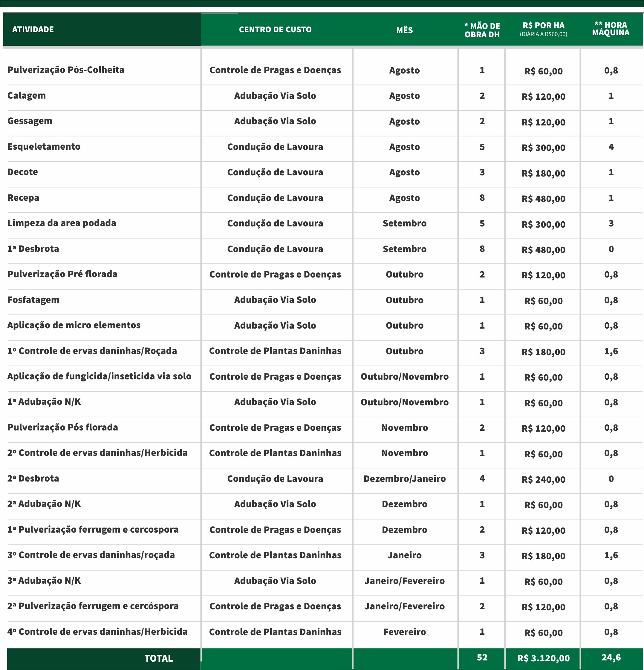Click Dezembro in 2ª Adubação N/K row
Image resolution: width=644 pixels, height=670 pixels.
point(405,504)
